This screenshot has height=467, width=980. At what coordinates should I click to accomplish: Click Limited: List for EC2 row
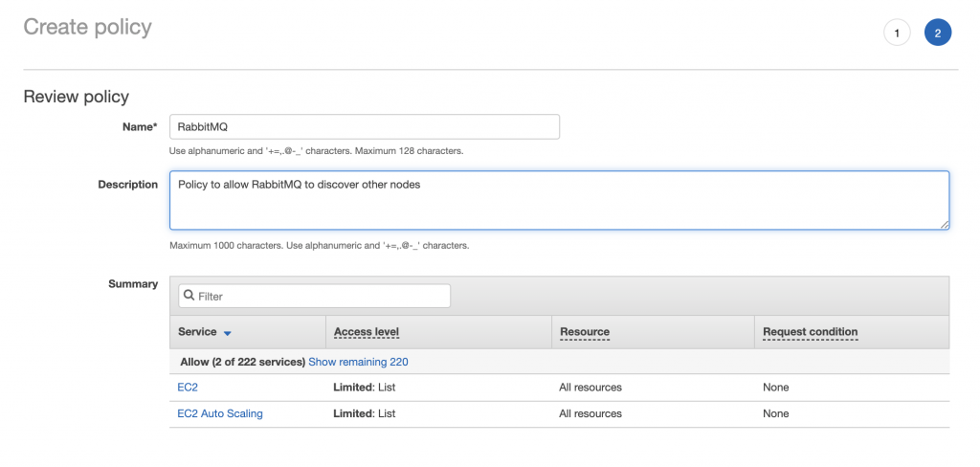[x=365, y=388]
